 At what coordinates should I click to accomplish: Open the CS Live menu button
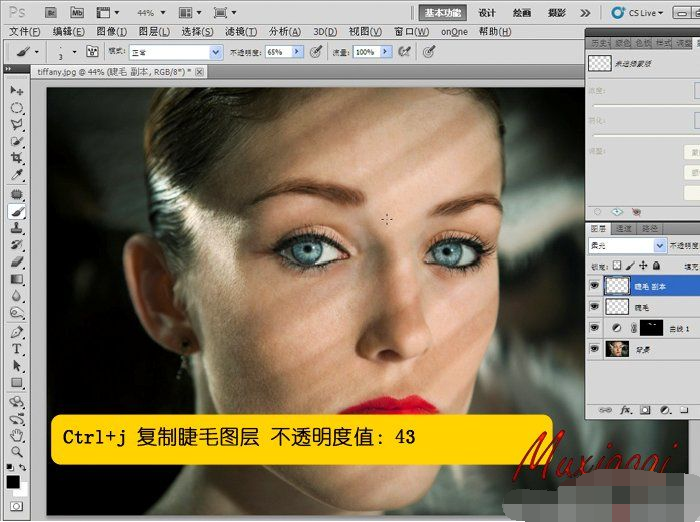coord(637,13)
